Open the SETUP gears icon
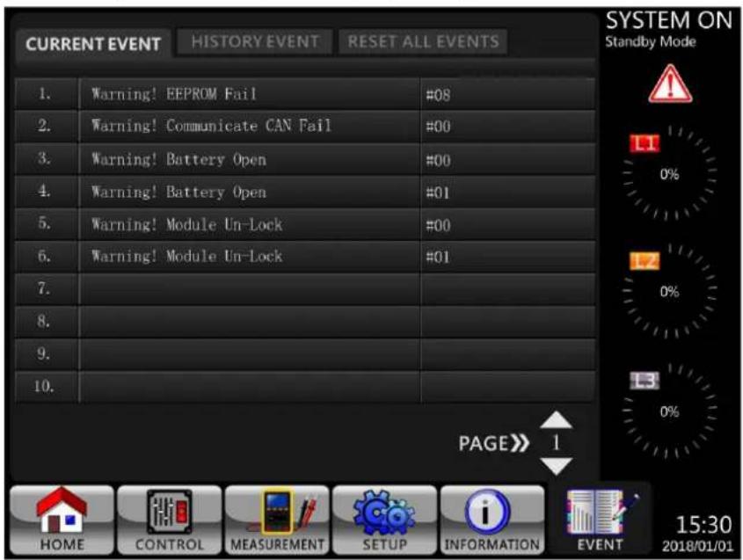The height and width of the screenshot is (560, 743). click(x=384, y=520)
